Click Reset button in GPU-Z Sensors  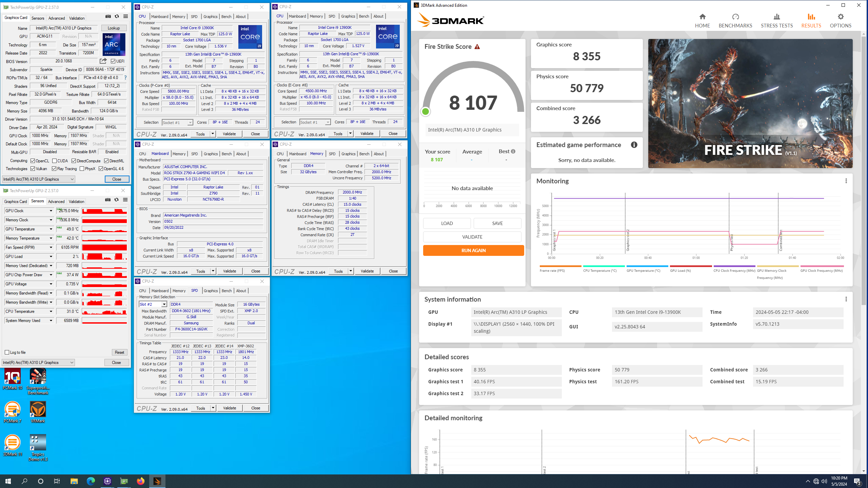(x=119, y=352)
